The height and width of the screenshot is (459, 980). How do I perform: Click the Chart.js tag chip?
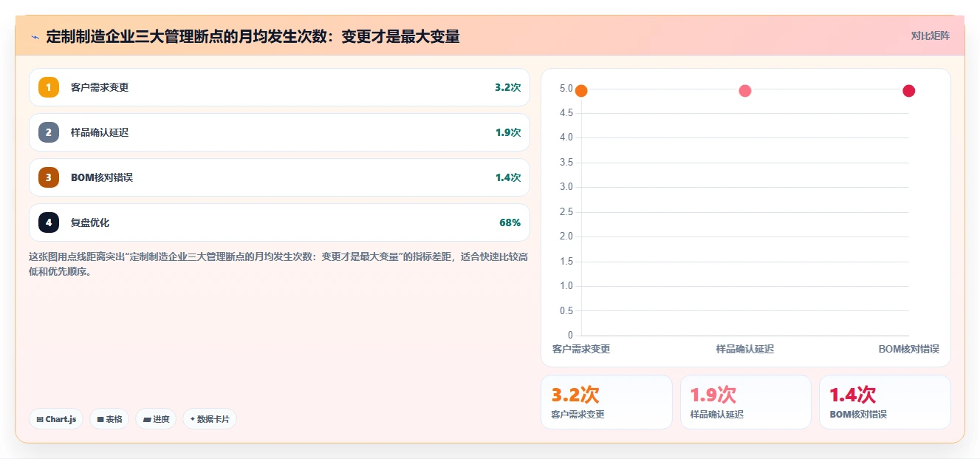click(57, 419)
